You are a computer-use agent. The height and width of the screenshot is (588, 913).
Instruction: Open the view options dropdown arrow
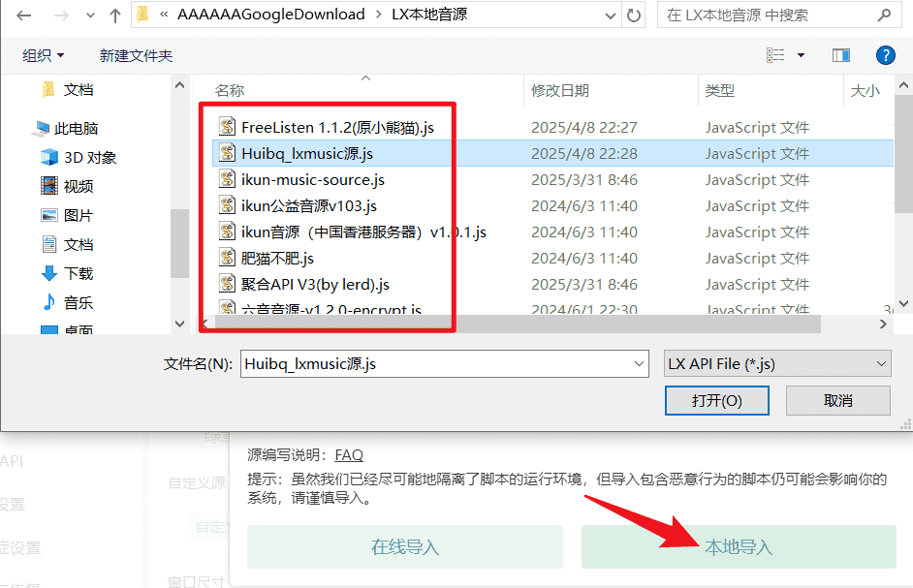tap(802, 55)
